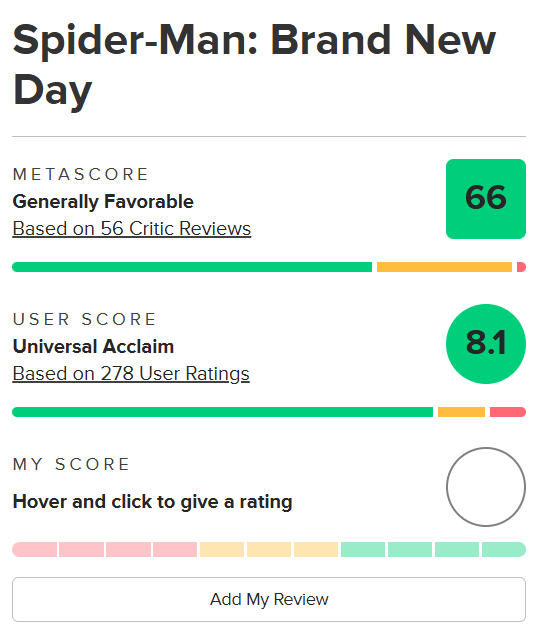The width and height of the screenshot is (541, 631).
Task: Click yellow mixed portion of Metascore bar
Action: 444,267
